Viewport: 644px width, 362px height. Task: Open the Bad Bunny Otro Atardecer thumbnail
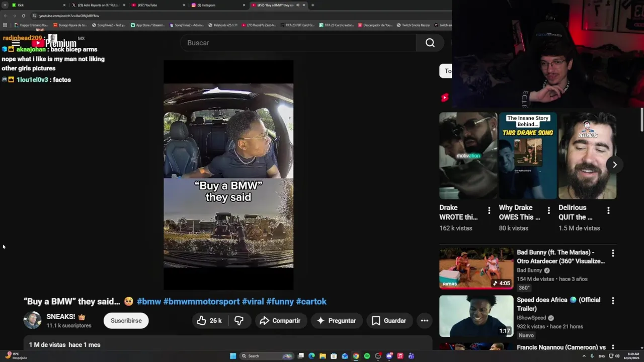476,268
